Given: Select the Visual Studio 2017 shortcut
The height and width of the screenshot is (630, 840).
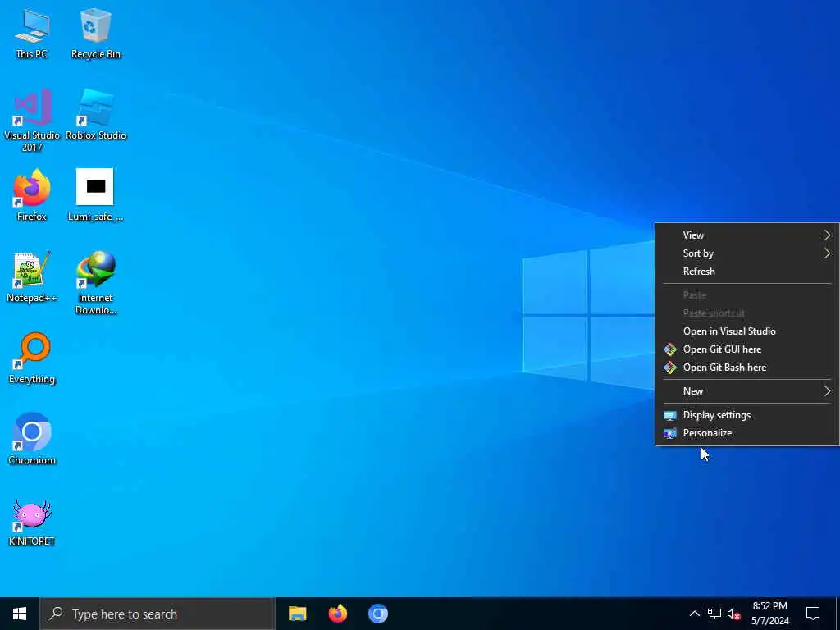Looking at the screenshot, I should pos(32,120).
